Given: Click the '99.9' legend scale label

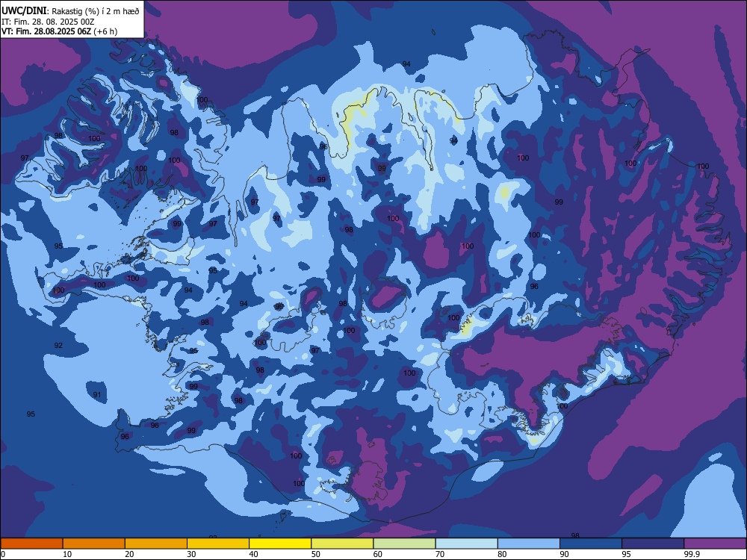Looking at the screenshot, I should [x=692, y=554].
